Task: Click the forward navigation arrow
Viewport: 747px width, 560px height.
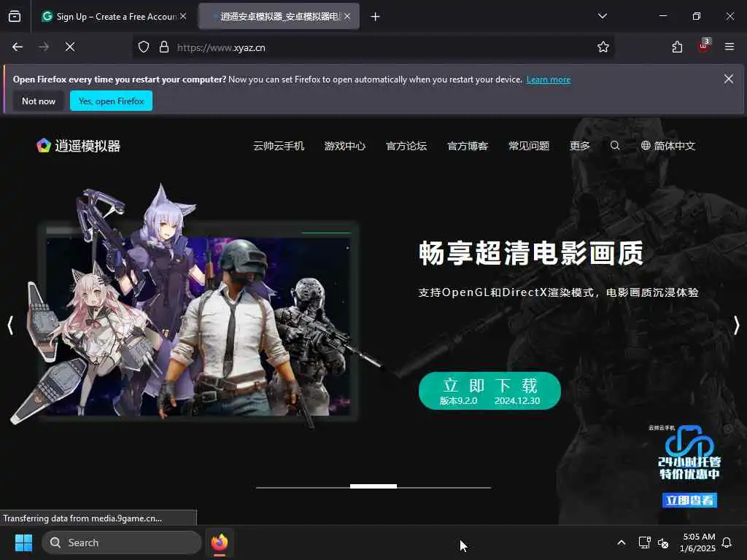Action: 44,47
